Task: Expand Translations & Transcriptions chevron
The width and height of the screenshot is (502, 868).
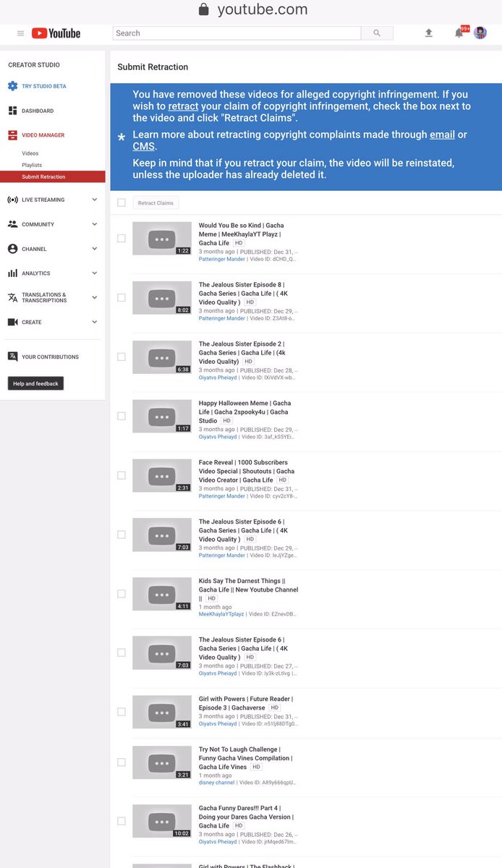Action: click(x=95, y=297)
